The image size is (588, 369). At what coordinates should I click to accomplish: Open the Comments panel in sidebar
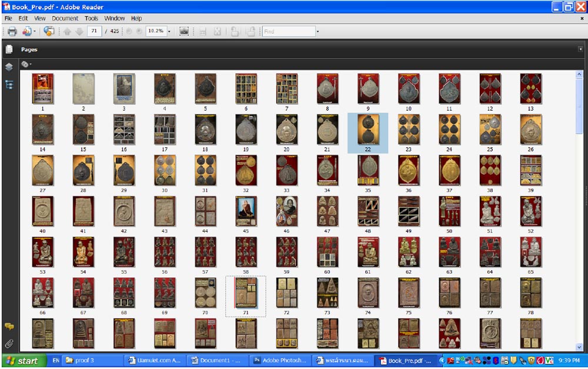pos(9,327)
